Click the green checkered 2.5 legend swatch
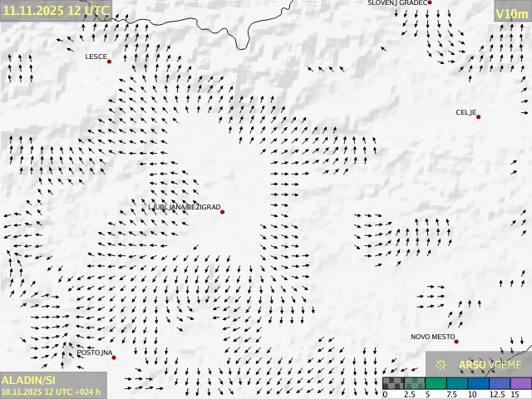 [414, 383]
